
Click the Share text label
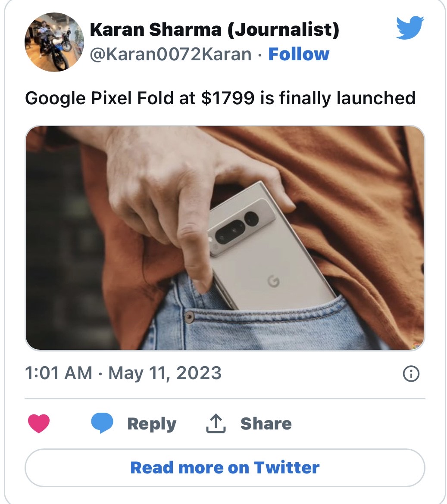pyautogui.click(x=266, y=423)
